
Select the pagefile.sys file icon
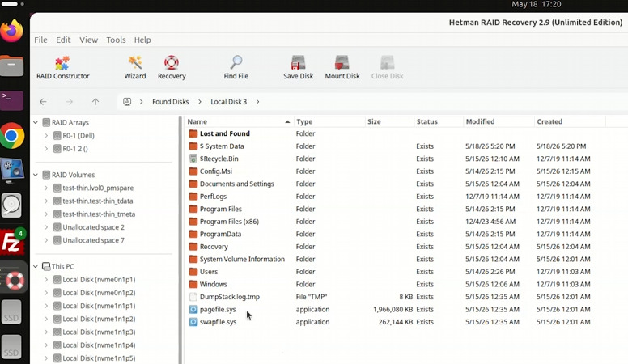(193, 309)
